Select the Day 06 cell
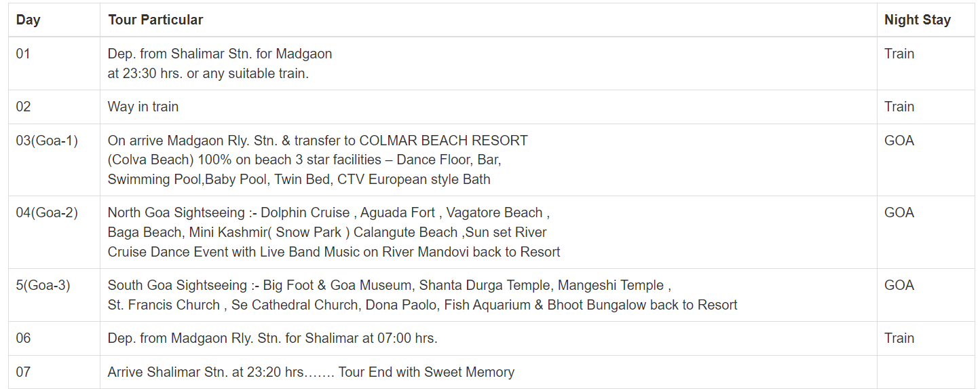 [x=54, y=339]
